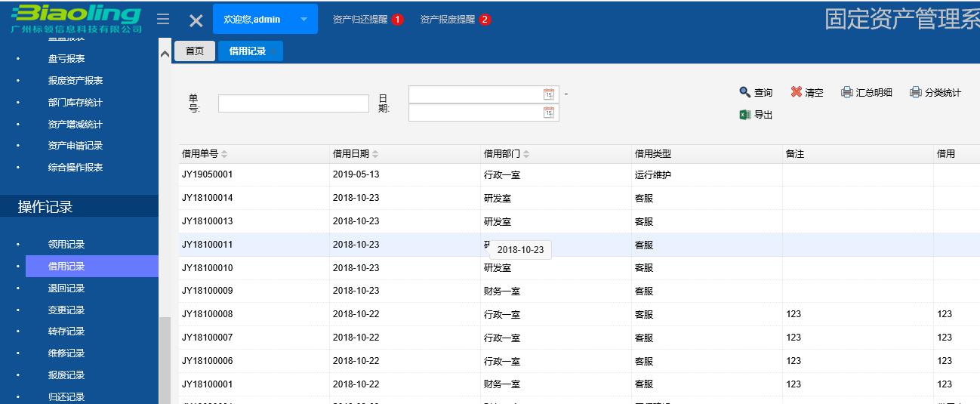Sort by 借用单号 column header arrows
Image resolution: width=980 pixels, height=404 pixels.
(x=224, y=154)
